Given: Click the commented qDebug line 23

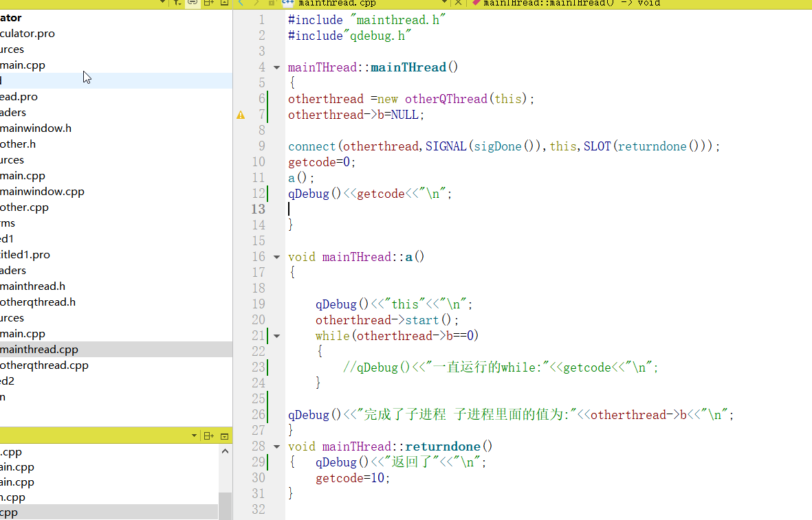Looking at the screenshot, I should point(501,368).
